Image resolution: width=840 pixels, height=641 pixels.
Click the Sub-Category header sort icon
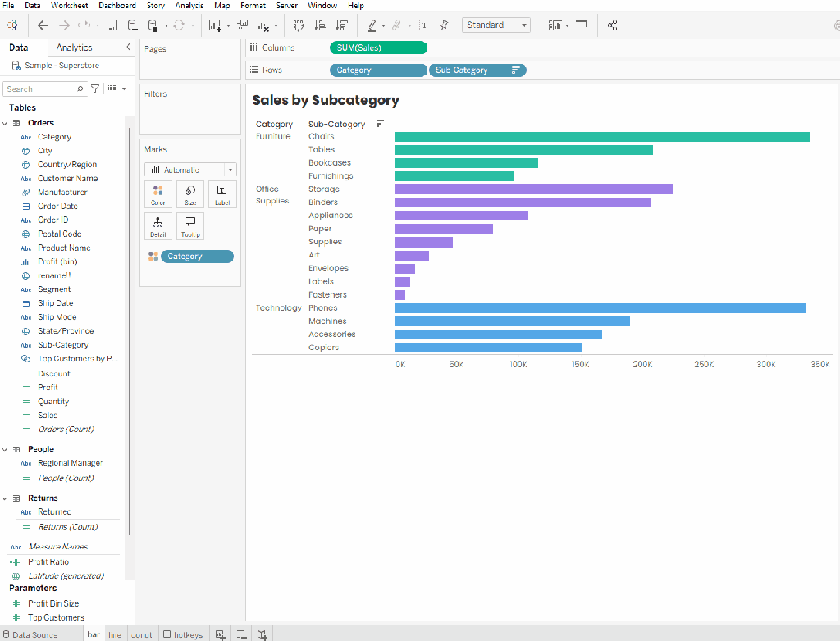[380, 125]
